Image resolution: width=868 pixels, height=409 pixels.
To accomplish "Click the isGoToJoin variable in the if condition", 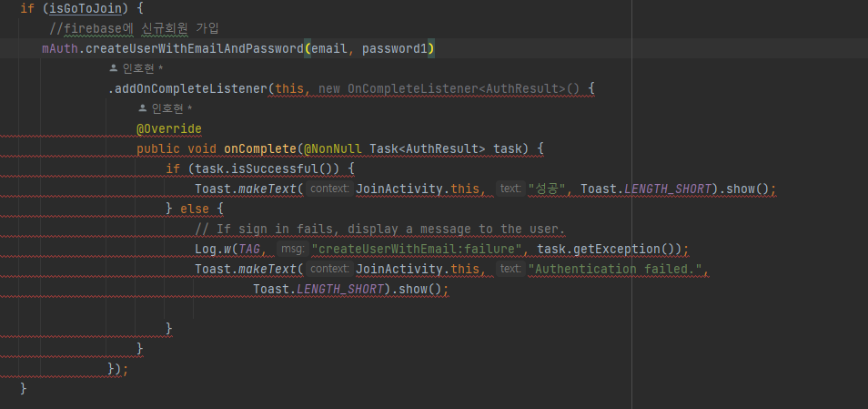I will pos(86,9).
